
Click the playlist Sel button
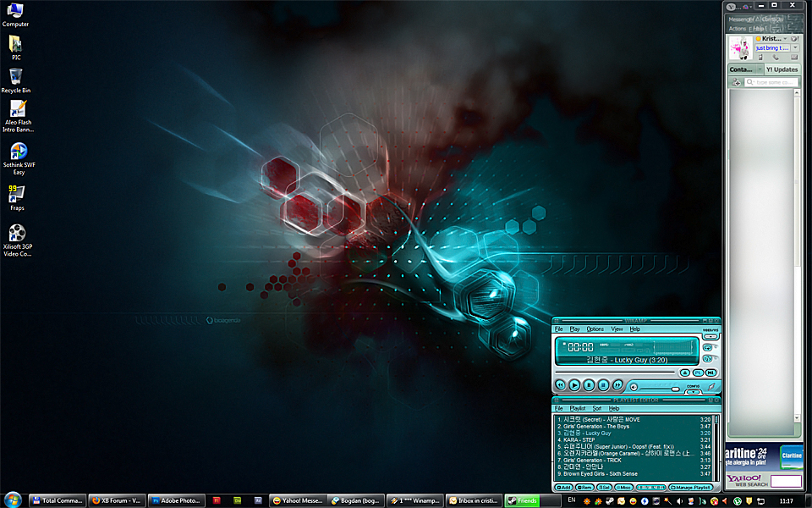click(x=604, y=488)
